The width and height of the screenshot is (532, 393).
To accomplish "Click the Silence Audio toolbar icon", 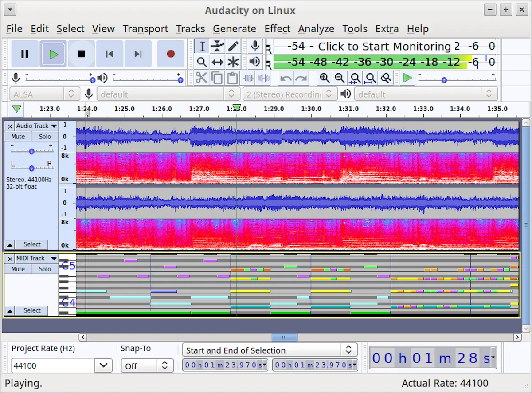I will (x=264, y=78).
